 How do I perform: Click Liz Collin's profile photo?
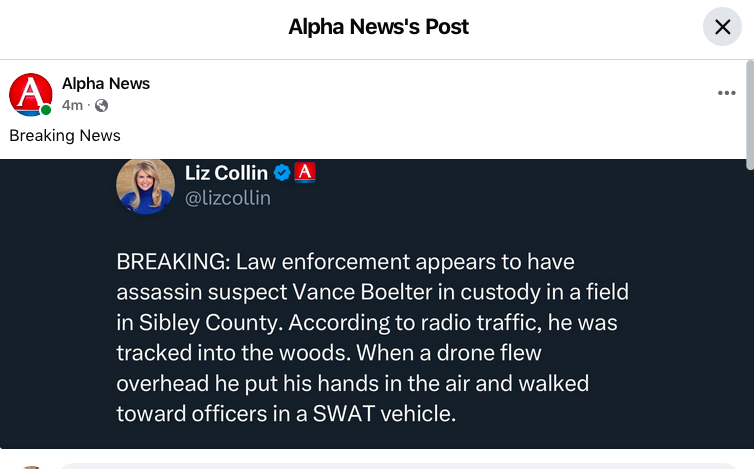coord(145,185)
